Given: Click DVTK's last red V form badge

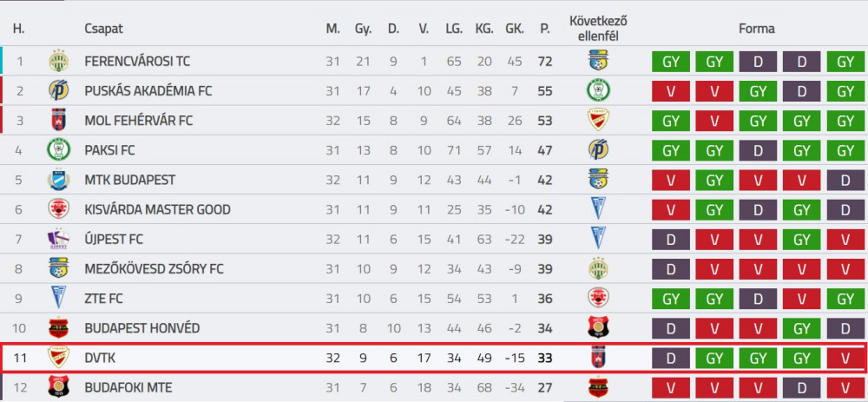Looking at the screenshot, I should 845,359.
